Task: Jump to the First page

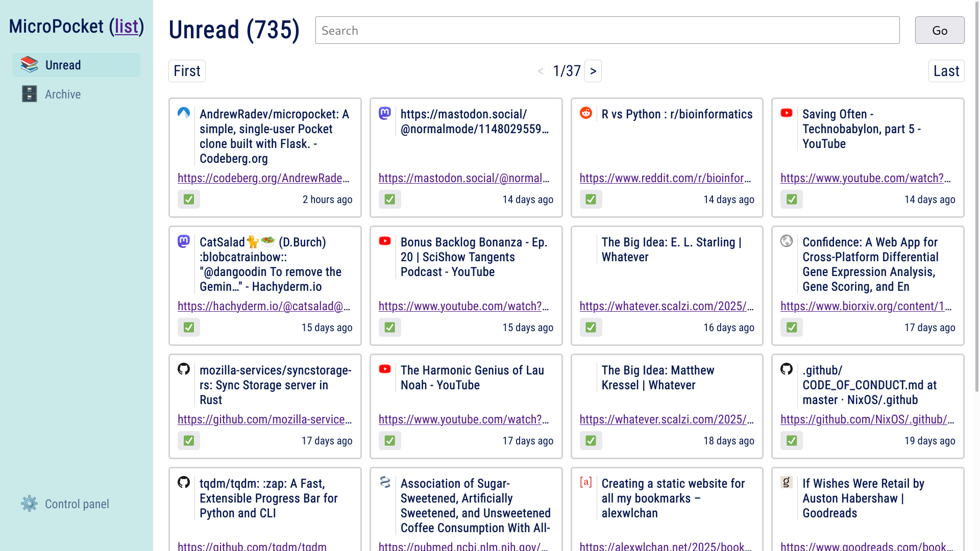Action: pyautogui.click(x=187, y=71)
